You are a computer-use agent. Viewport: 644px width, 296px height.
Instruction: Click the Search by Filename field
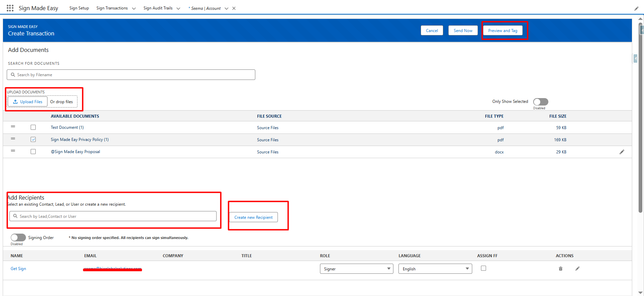pos(131,75)
